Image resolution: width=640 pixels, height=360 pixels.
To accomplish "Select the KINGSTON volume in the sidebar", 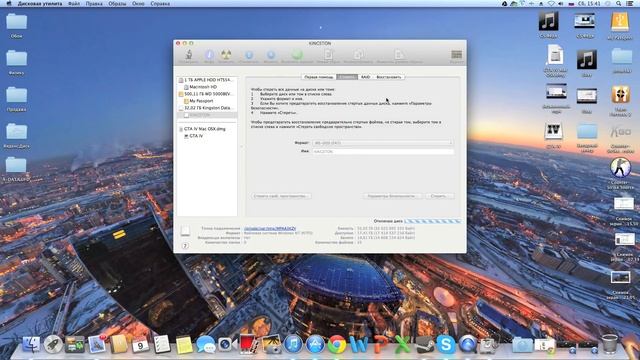I will click(x=207, y=115).
